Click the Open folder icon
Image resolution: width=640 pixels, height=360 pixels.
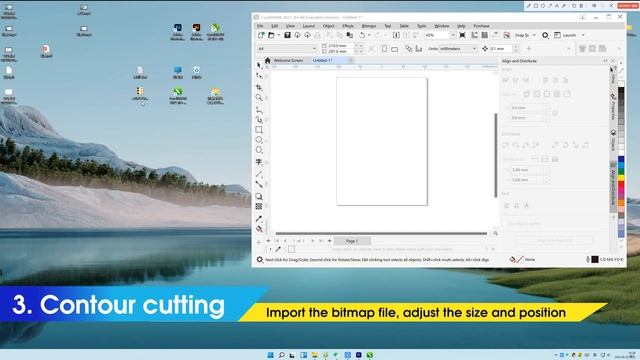(x=271, y=36)
